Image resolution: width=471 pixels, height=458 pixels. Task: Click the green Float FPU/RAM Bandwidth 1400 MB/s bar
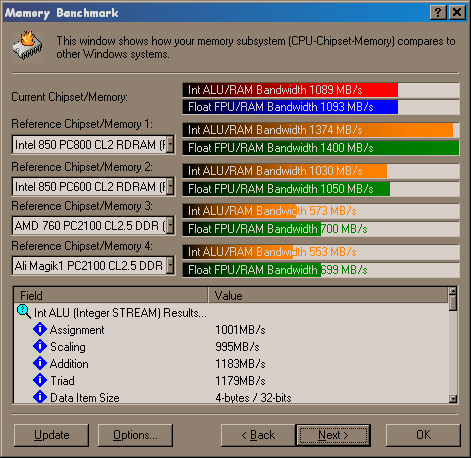pyautogui.click(x=321, y=148)
